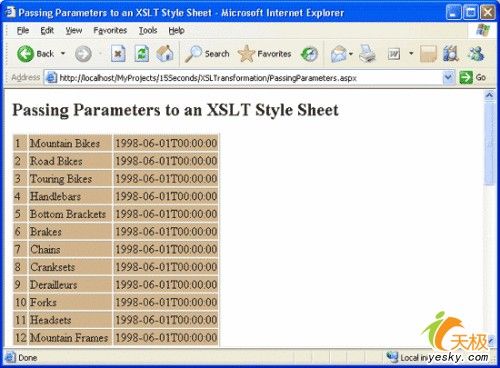Click the number 10 cell beside Forks

click(x=20, y=302)
